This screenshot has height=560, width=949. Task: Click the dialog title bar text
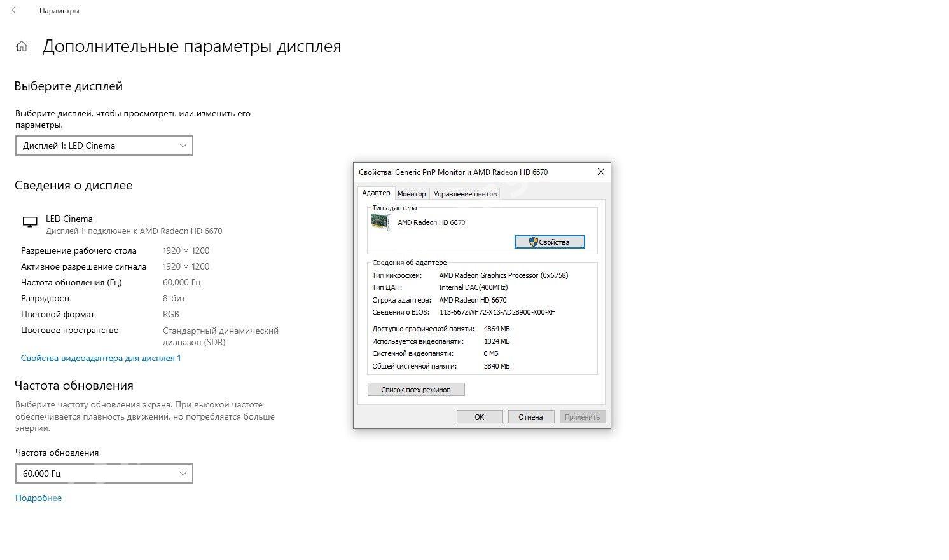453,172
